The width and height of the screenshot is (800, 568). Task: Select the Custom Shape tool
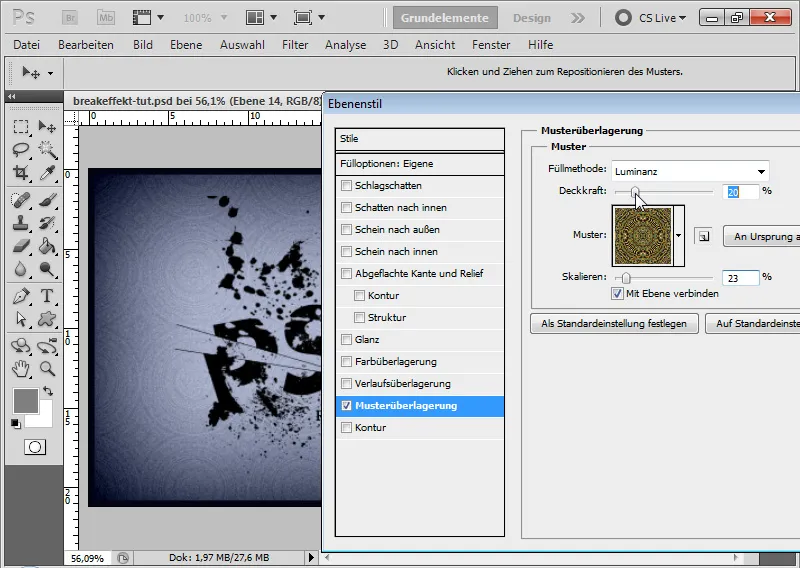coord(47,319)
